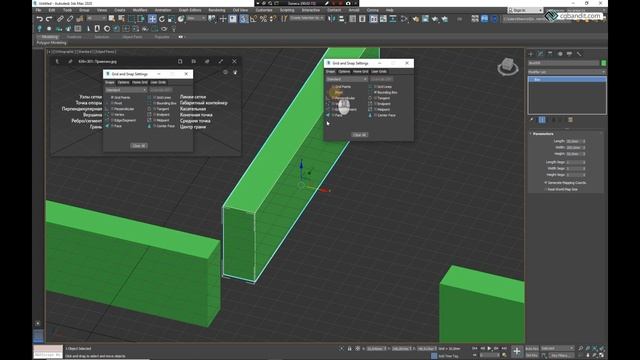Open the Customize menu
The image size is (640, 360).
[264, 10]
